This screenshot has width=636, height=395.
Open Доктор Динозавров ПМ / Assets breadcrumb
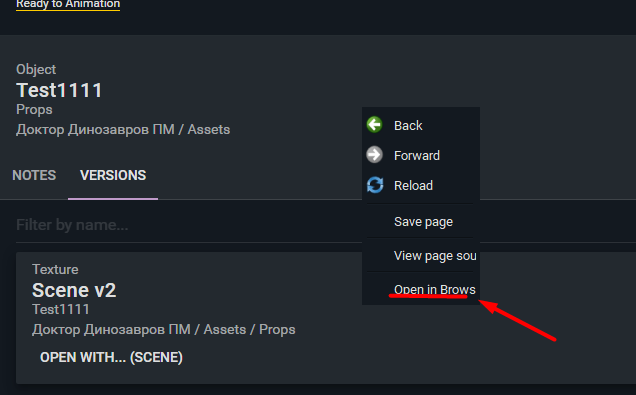pyautogui.click(x=123, y=130)
